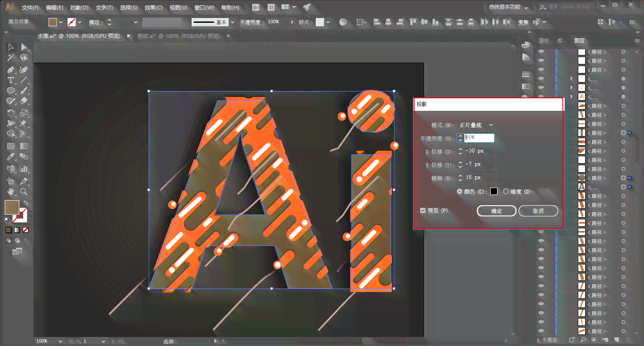Select the Paintbrush tool
This screenshot has height=346, width=644.
point(24,91)
